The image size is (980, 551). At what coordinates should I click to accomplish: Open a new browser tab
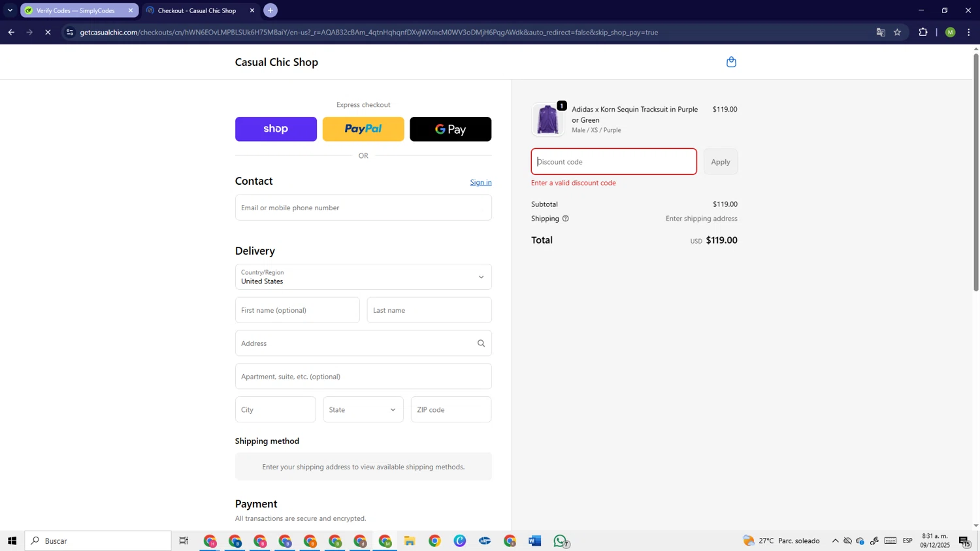point(270,10)
